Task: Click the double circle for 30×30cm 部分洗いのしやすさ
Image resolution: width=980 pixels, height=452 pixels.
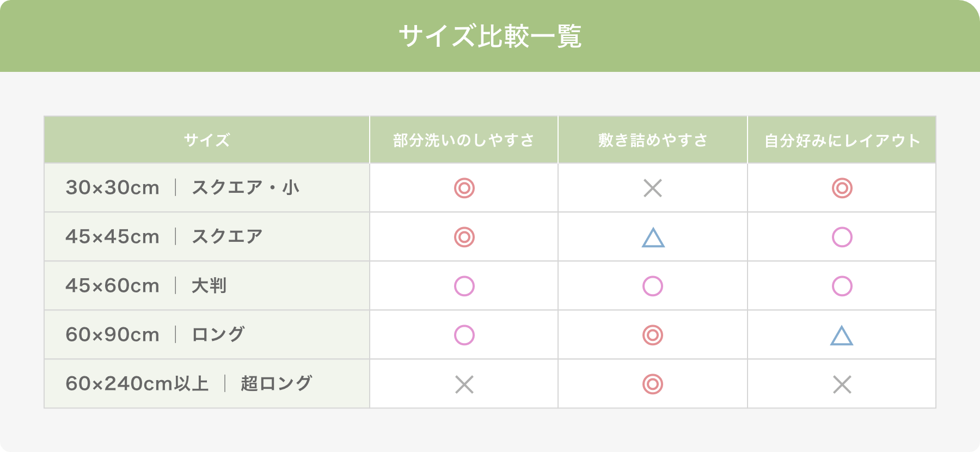Action: (x=464, y=188)
